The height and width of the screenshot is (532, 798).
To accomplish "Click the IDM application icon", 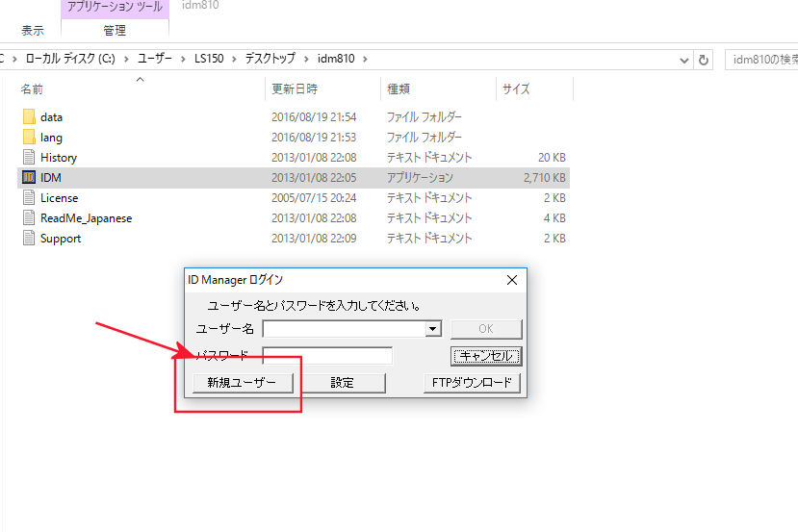I will tap(29, 178).
